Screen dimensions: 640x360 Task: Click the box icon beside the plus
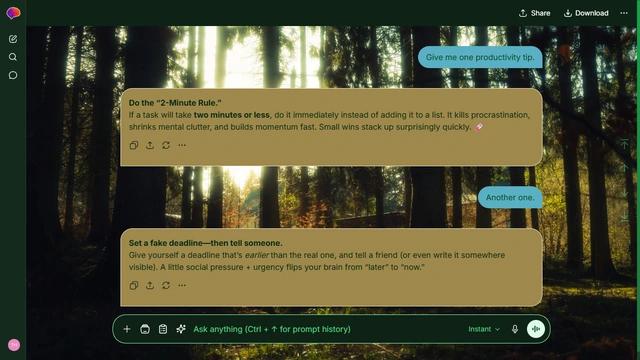pyautogui.click(x=145, y=329)
